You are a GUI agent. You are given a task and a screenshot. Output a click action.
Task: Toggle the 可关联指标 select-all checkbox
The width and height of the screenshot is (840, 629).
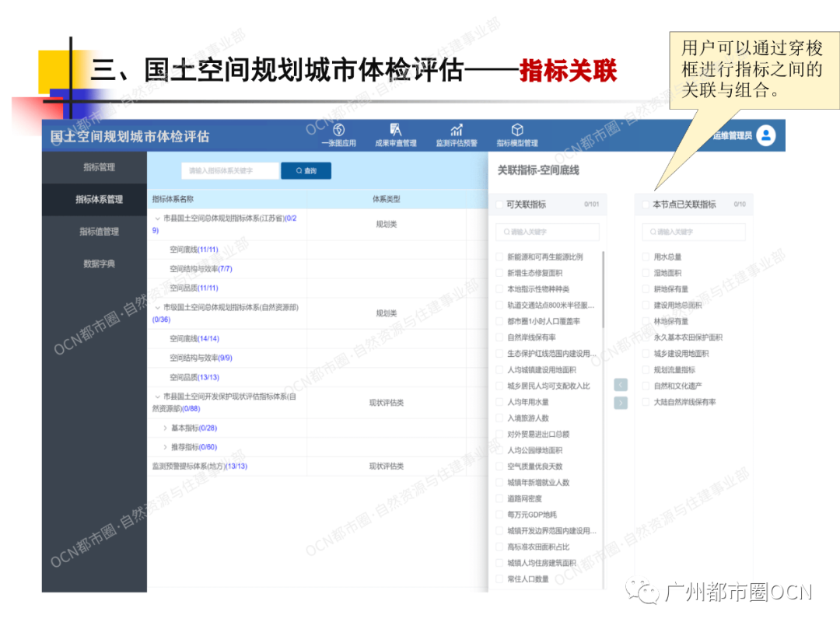[499, 204]
